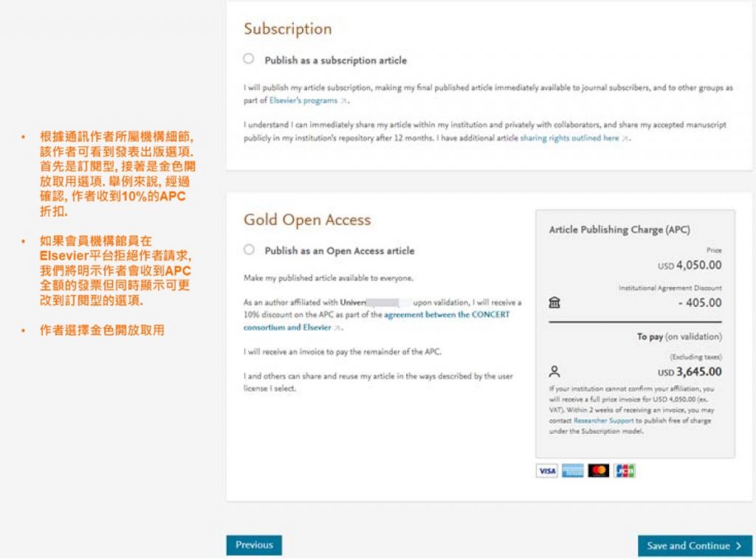Click the American Express card icon
This screenshot has height=560, width=756.
pyautogui.click(x=572, y=471)
